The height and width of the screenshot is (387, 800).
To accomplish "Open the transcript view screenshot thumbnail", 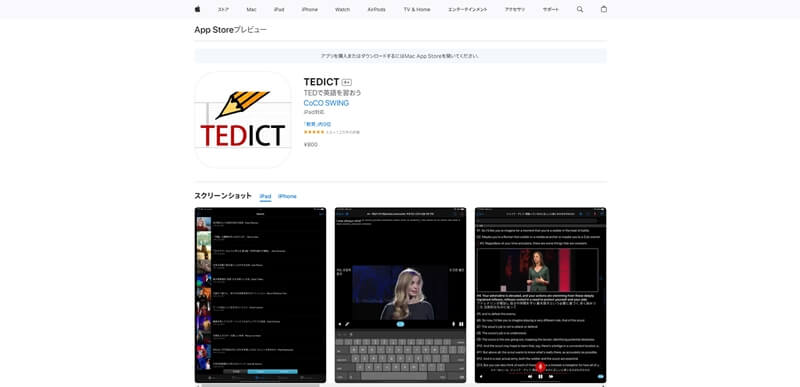I will point(540,295).
